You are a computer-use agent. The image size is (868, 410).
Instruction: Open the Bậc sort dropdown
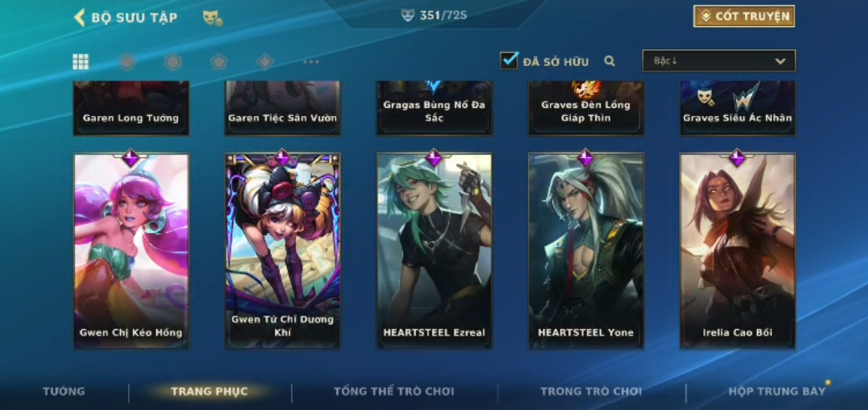[x=718, y=61]
